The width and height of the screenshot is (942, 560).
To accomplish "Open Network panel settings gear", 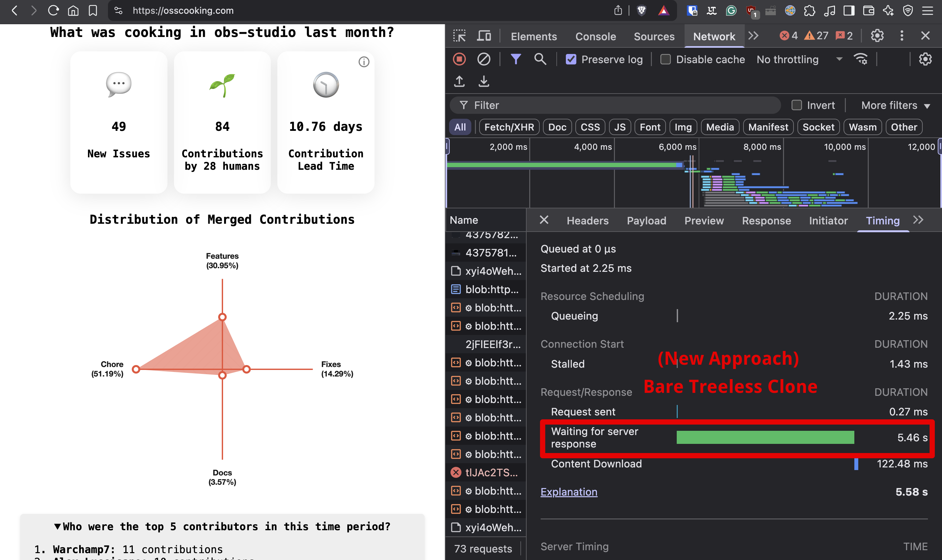I will [x=925, y=59].
